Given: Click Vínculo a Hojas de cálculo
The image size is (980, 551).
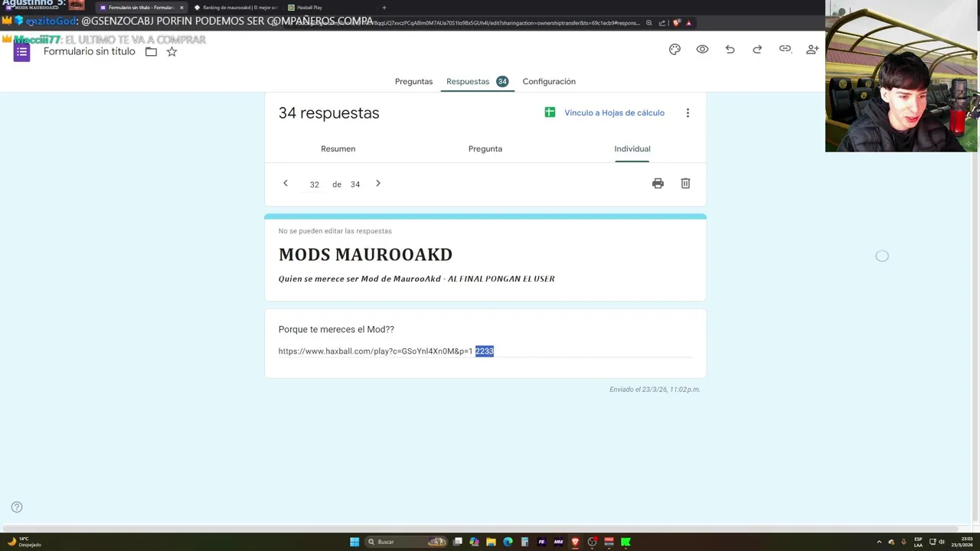Looking at the screenshot, I should point(614,112).
